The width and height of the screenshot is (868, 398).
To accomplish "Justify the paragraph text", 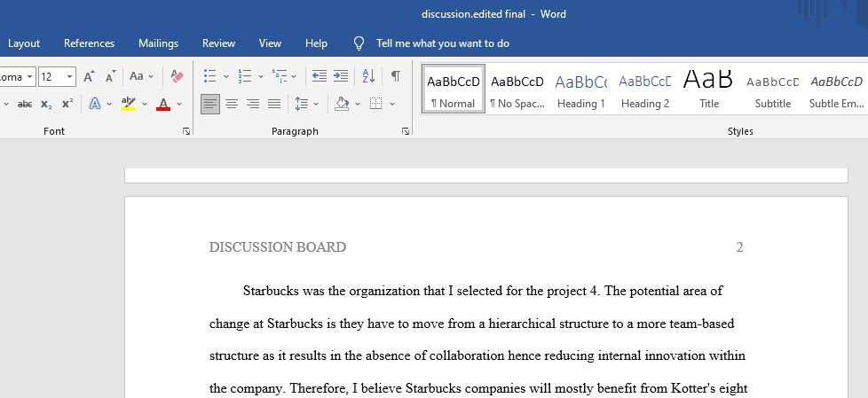I will click(x=274, y=104).
